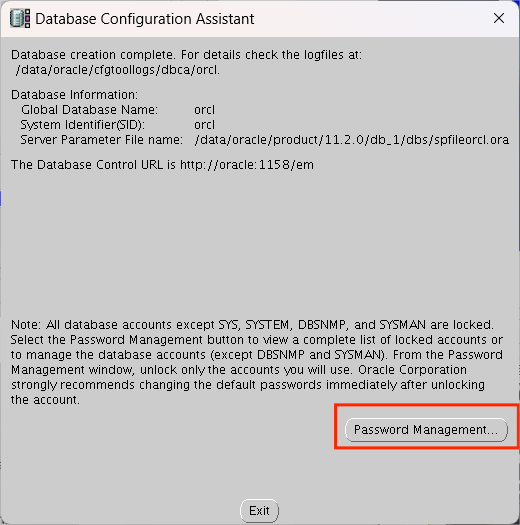The image size is (520, 525).
Task: Click the Note about locked database accounts
Action: (x=257, y=362)
